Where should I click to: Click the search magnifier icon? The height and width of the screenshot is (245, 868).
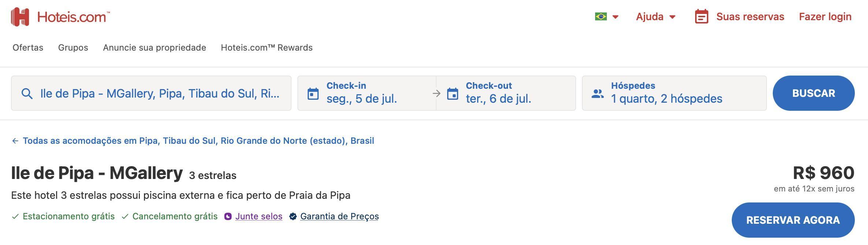(x=27, y=94)
